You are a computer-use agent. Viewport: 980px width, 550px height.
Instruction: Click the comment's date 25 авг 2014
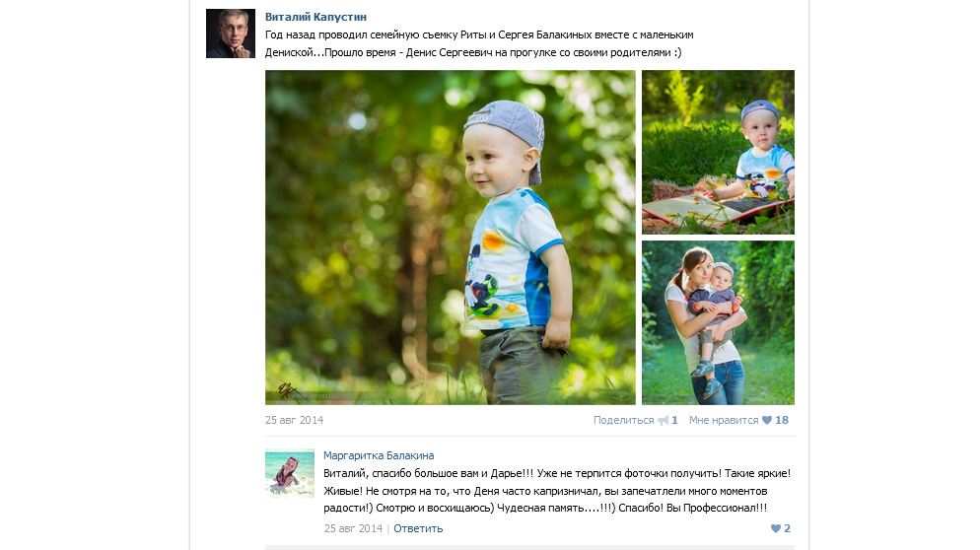pos(353,528)
